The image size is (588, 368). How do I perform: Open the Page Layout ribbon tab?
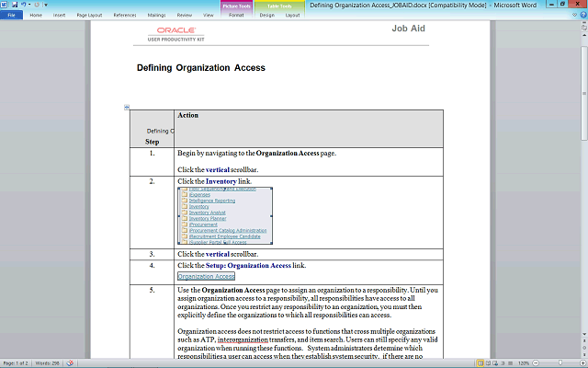pyautogui.click(x=89, y=16)
